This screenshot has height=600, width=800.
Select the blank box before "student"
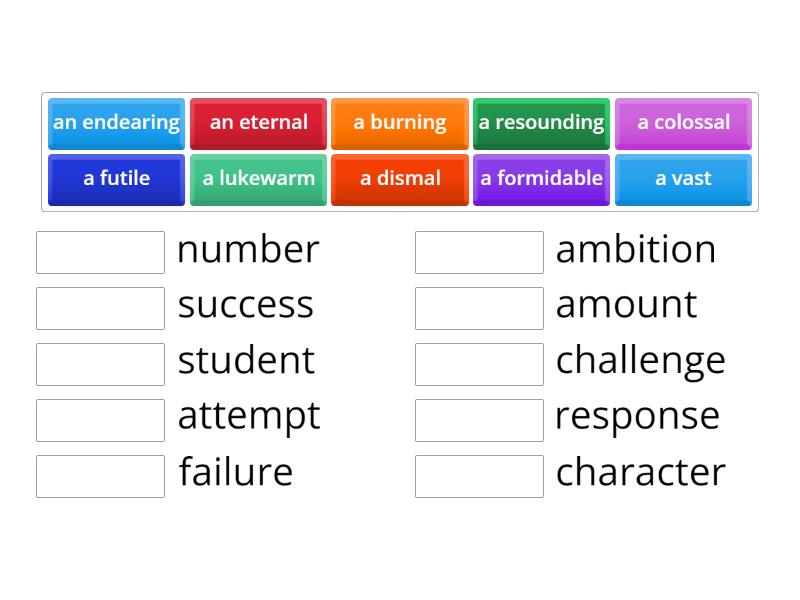pyautogui.click(x=100, y=363)
